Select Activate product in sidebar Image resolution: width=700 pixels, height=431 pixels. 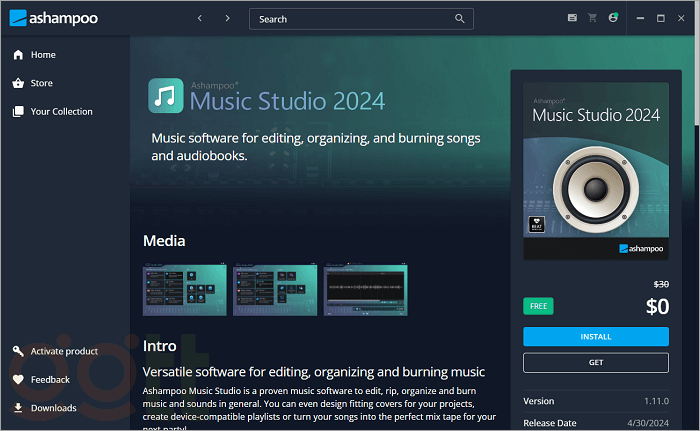pos(64,351)
